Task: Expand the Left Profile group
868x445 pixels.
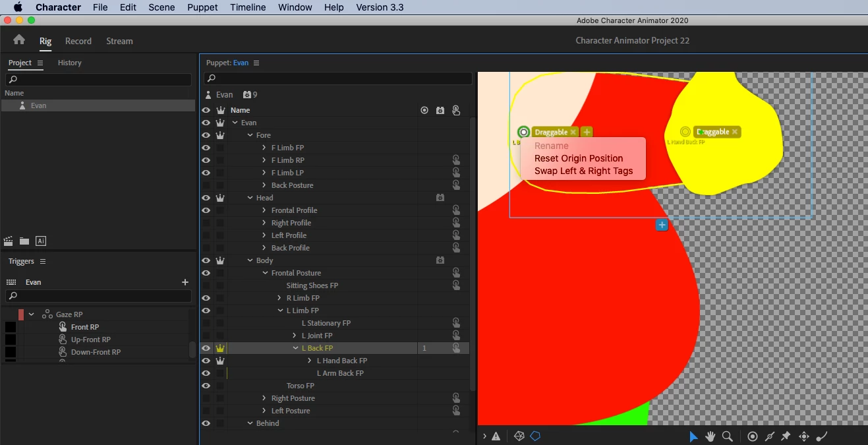Action: [264, 235]
